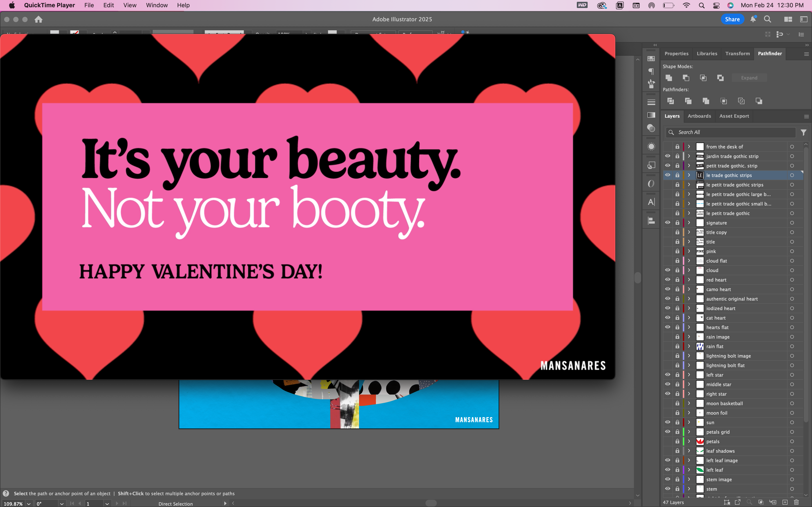Open the Gradient panel
Viewport: 812px width, 507px height.
[x=651, y=115]
